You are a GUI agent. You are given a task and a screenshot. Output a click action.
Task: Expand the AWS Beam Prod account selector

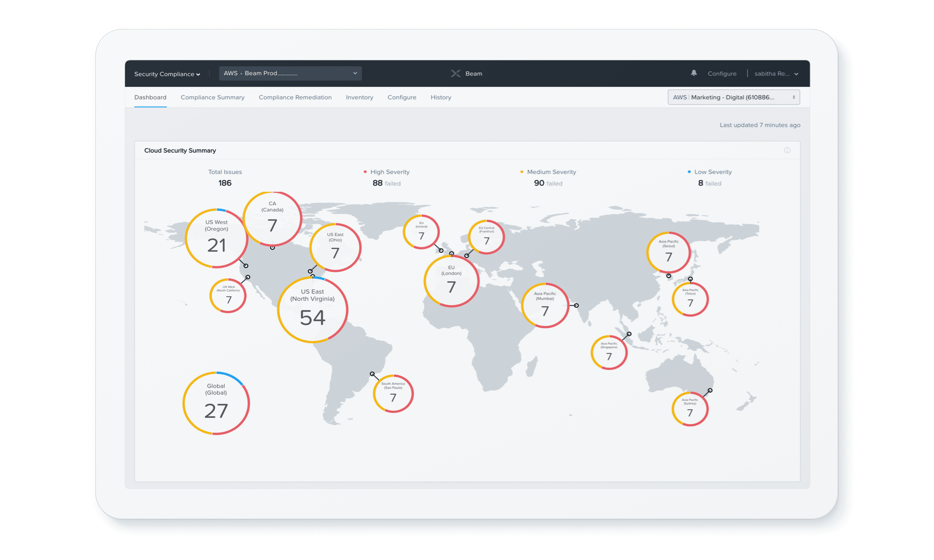(x=290, y=73)
